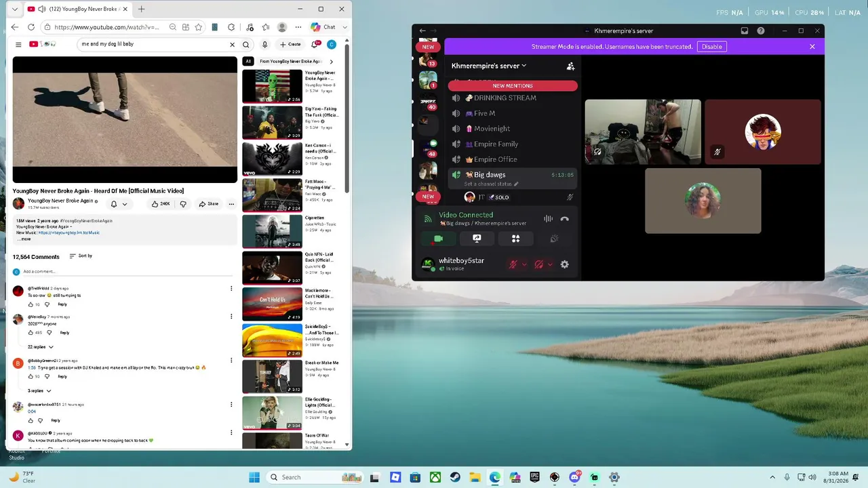Open the browser favorites list icon

coord(265,27)
